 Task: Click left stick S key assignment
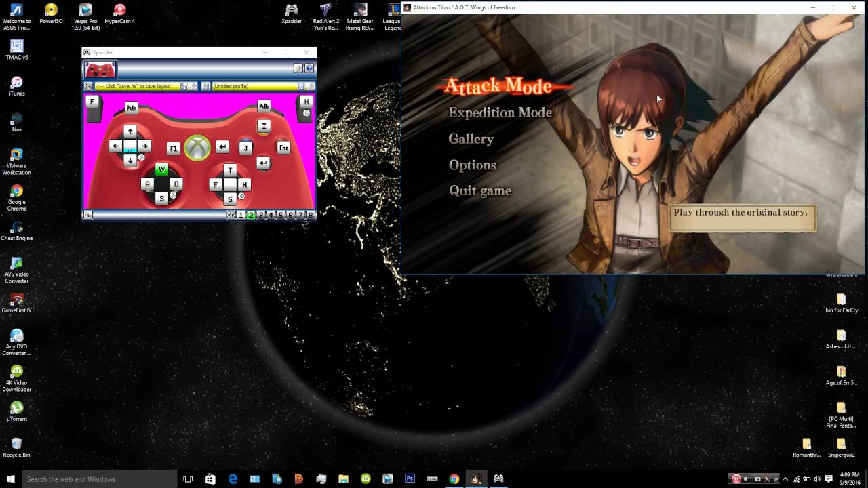click(161, 199)
